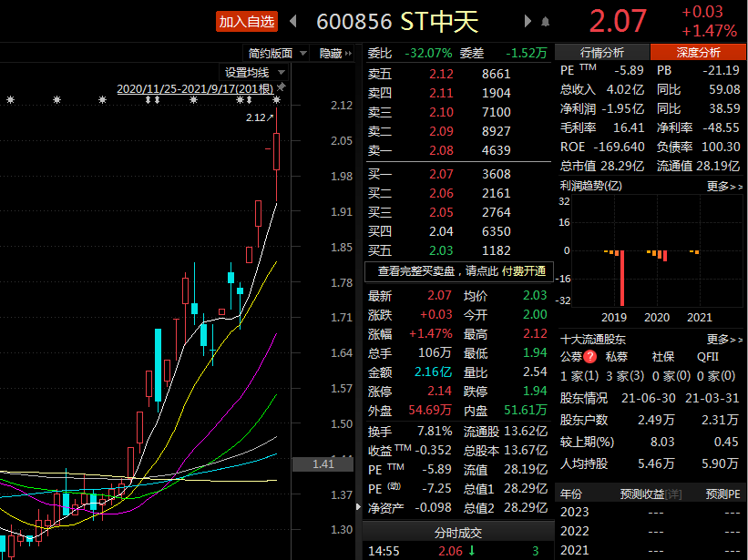Viewport: 748px width, 560px height.
Task: Open 简约版面 layout dropdown
Action: [x=276, y=54]
